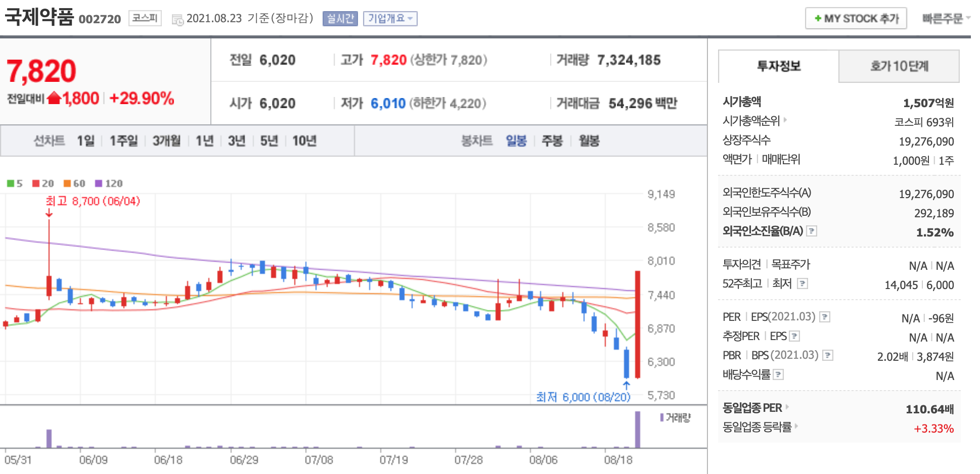Viewport: 980px width, 474px height.
Task: Click the help icon next to 외국인소진율(B/A)
Action: pyautogui.click(x=812, y=231)
